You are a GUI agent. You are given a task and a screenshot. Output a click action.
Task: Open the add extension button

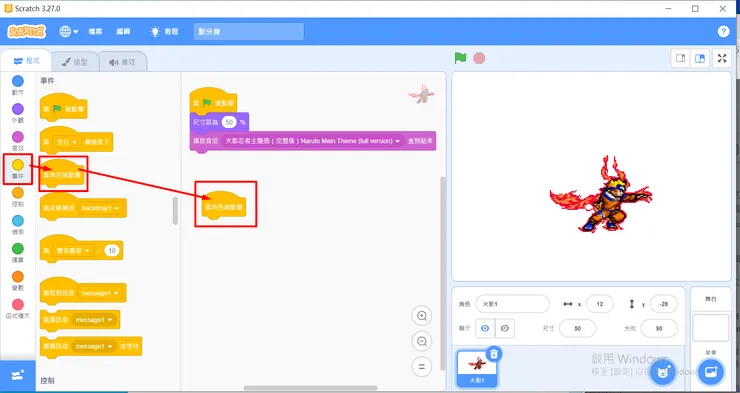(17, 376)
